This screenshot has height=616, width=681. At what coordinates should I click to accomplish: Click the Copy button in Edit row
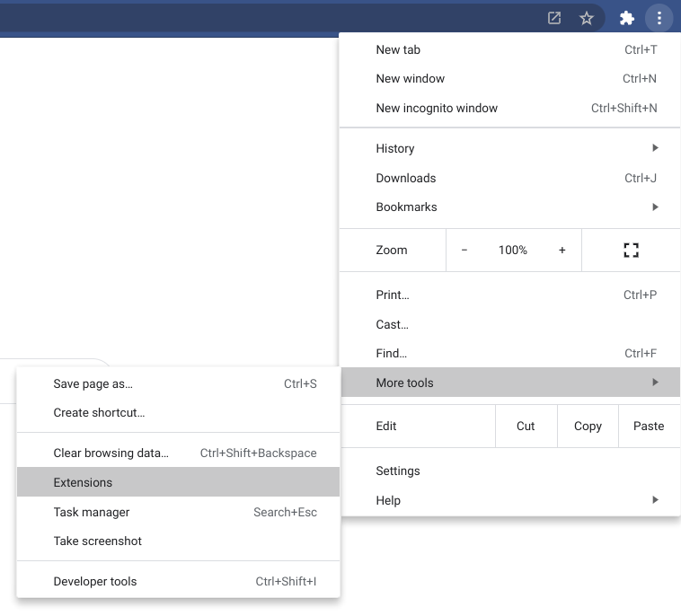pyautogui.click(x=588, y=426)
